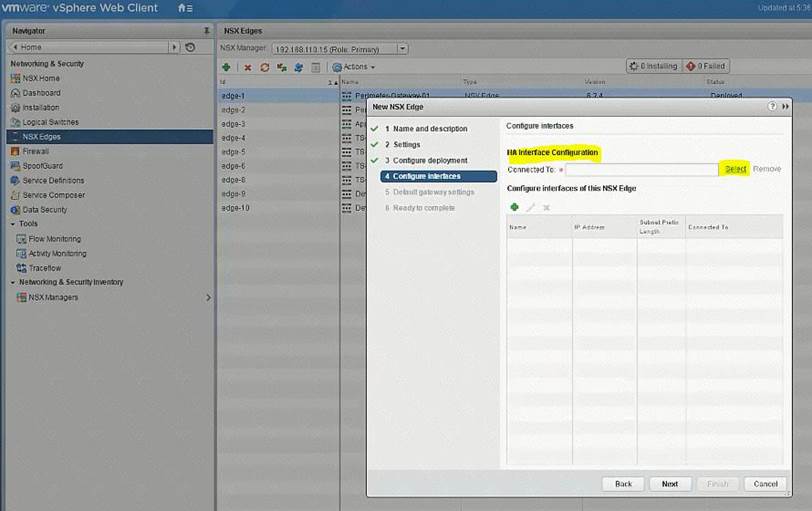Click the Cancel button in the dialog
Image resolution: width=812 pixels, height=511 pixels.
(765, 483)
